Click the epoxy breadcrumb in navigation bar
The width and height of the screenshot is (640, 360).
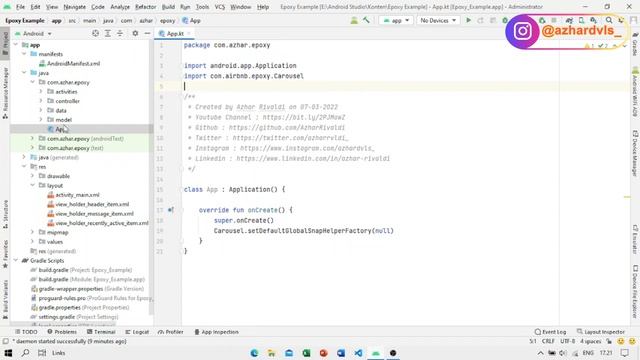[167, 20]
